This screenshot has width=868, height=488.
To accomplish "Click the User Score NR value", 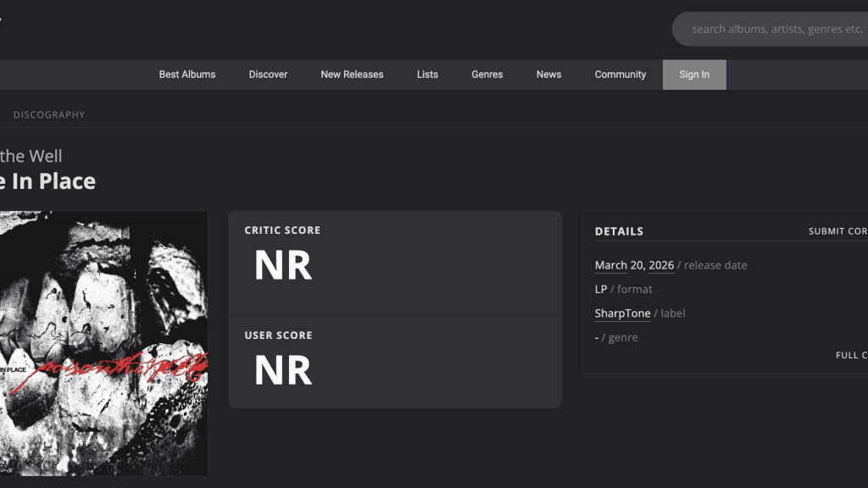I will pyautogui.click(x=283, y=371).
